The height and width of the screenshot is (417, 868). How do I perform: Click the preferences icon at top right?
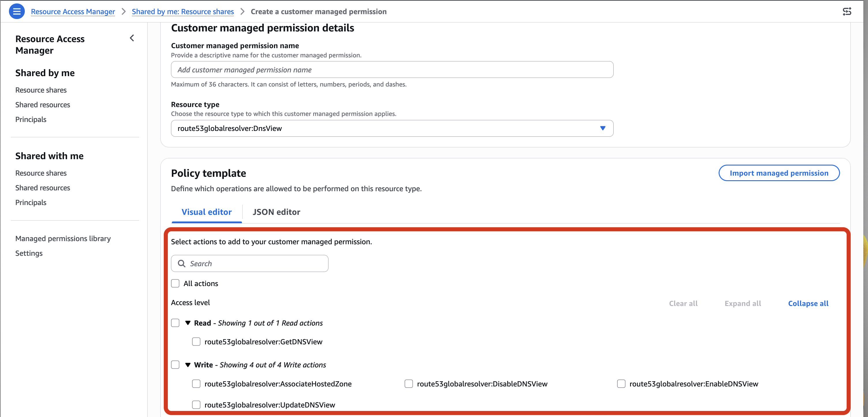847,12
